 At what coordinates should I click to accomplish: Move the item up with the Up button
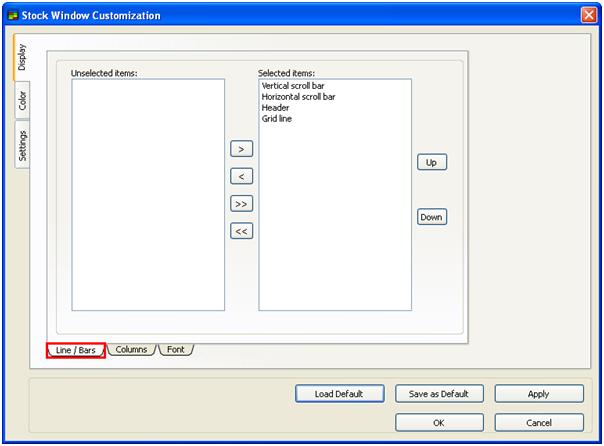click(x=431, y=162)
